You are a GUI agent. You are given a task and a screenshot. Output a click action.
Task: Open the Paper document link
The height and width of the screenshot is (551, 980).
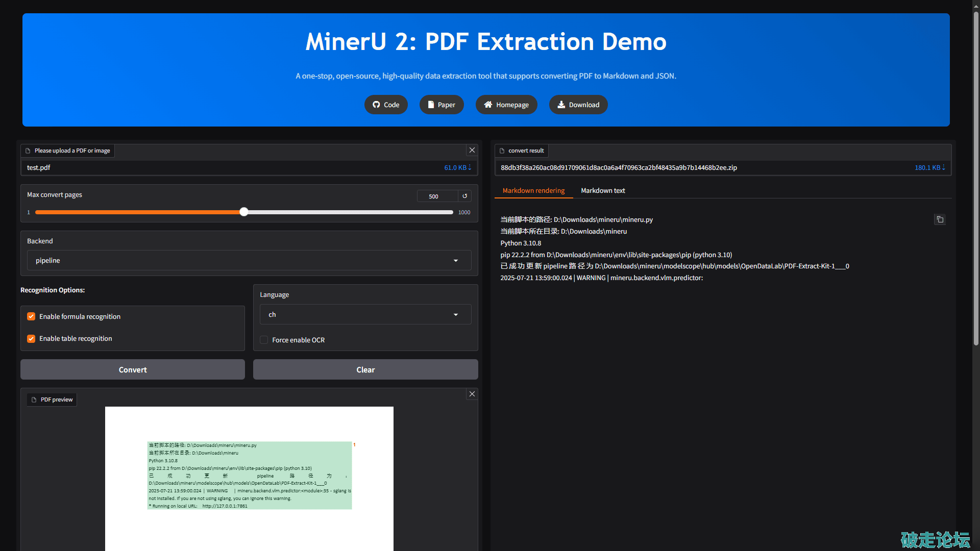point(441,105)
